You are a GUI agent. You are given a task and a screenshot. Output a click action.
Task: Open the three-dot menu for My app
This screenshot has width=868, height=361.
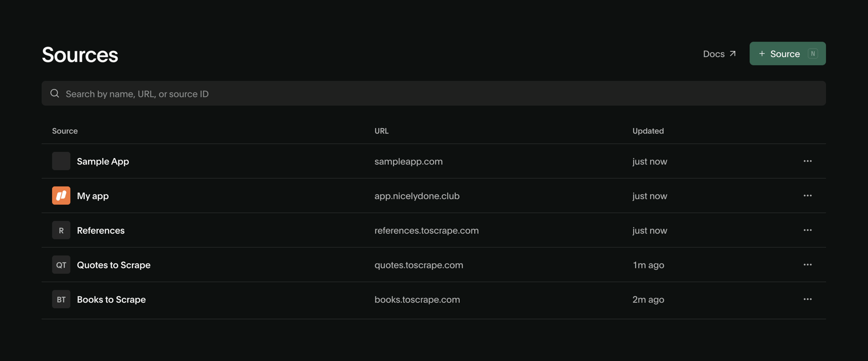click(808, 196)
